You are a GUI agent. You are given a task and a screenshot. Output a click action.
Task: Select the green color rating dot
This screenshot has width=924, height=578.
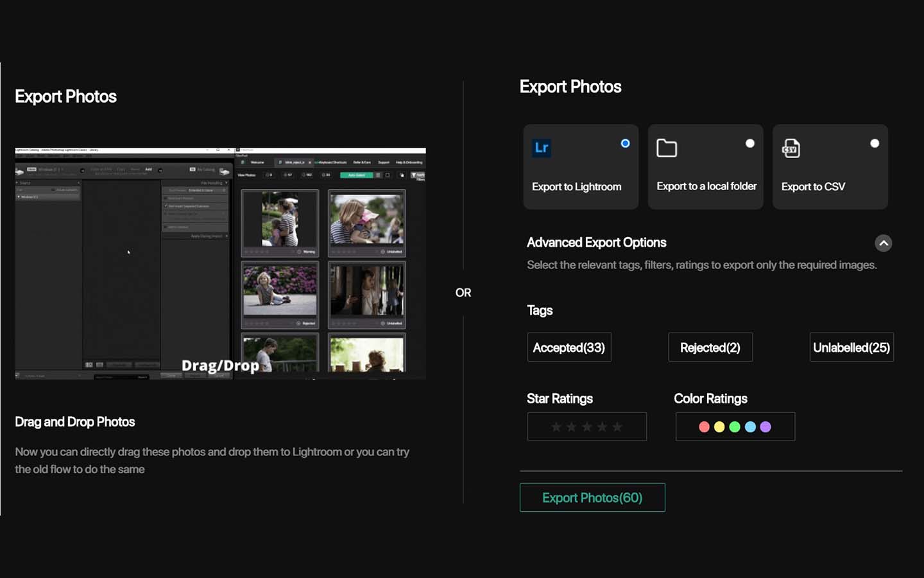(x=735, y=426)
